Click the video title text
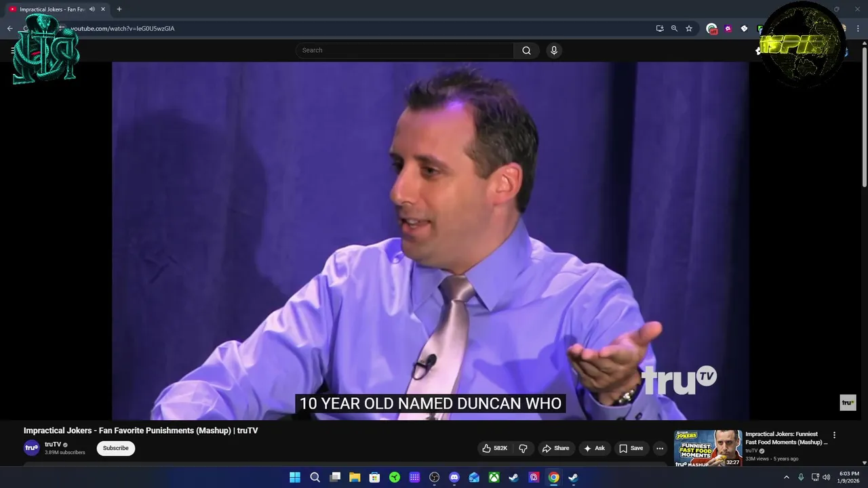 coord(140,430)
